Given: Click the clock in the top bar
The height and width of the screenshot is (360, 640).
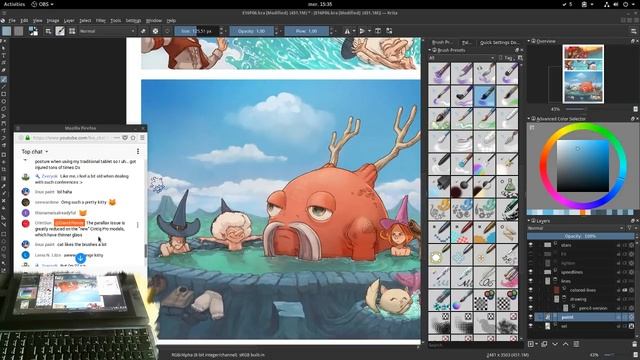Looking at the screenshot, I should [320, 4].
